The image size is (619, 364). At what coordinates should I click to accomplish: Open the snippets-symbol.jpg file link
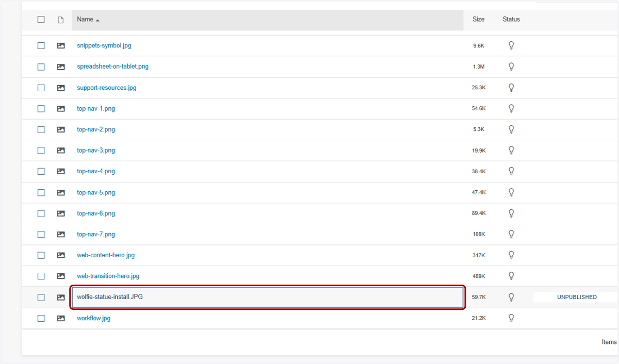tap(104, 45)
